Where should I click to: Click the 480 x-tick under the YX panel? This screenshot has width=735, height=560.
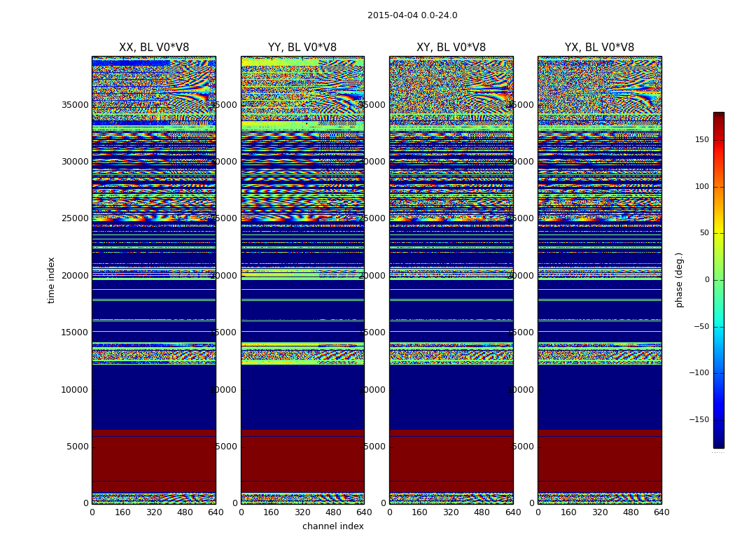[631, 512]
